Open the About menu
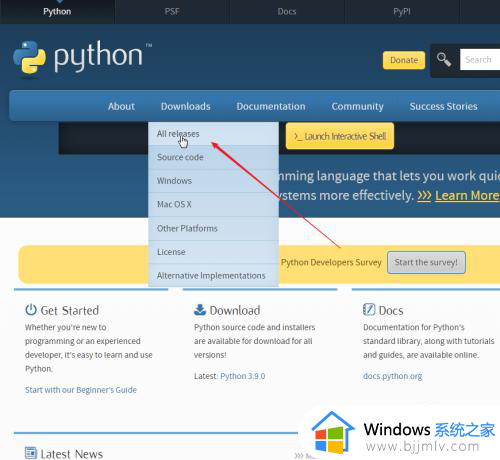The width and height of the screenshot is (500, 460). (121, 106)
